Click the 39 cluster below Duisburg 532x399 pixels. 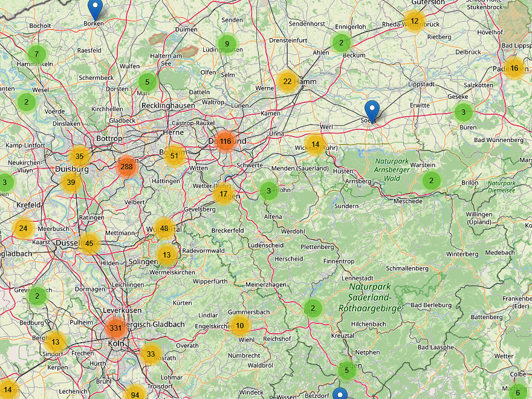point(71,183)
